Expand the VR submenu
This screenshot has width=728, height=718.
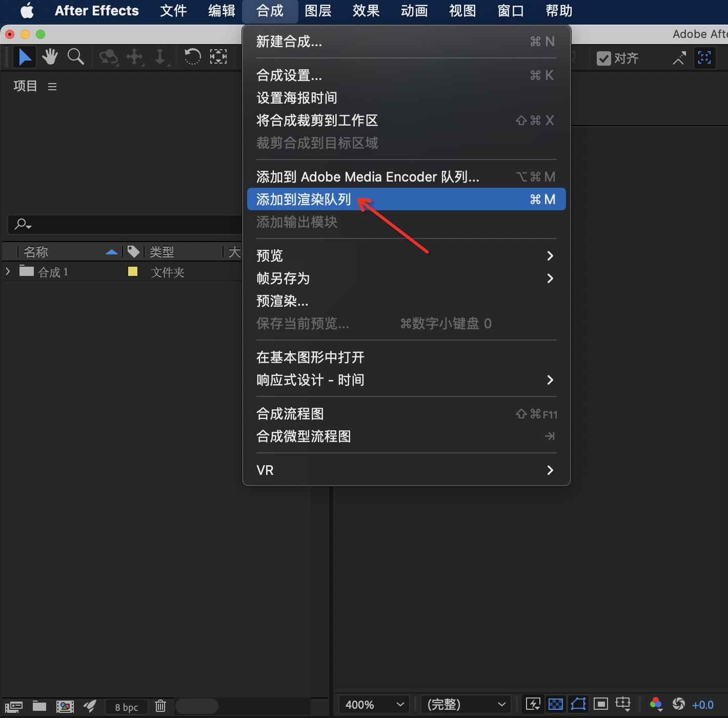(406, 470)
